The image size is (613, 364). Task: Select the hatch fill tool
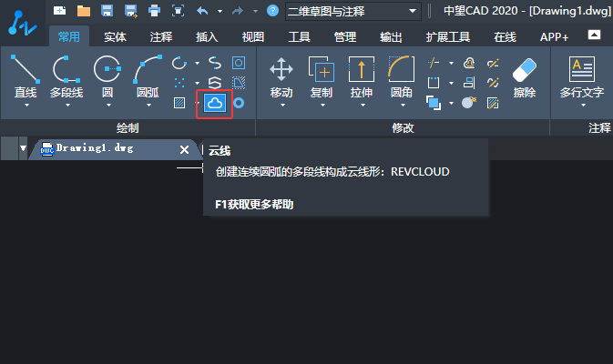click(x=179, y=103)
